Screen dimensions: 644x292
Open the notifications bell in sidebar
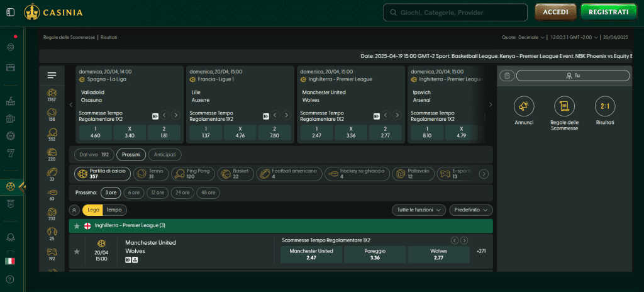(x=11, y=237)
